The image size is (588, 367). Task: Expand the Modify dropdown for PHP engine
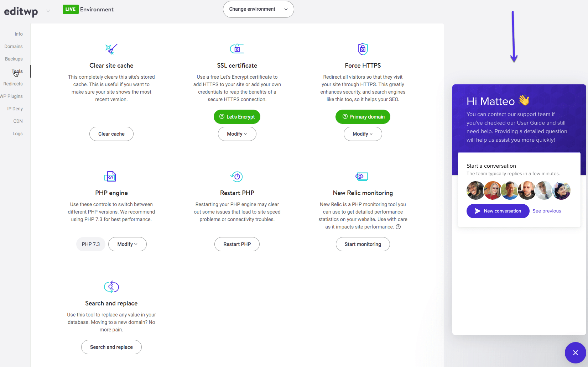[127, 244]
